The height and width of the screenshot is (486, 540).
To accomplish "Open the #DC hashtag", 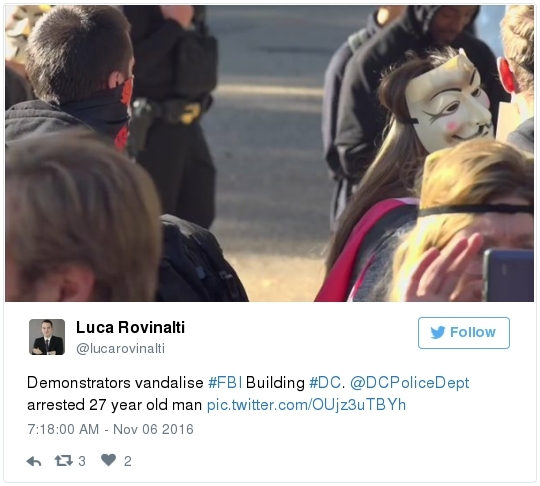I will tap(325, 383).
